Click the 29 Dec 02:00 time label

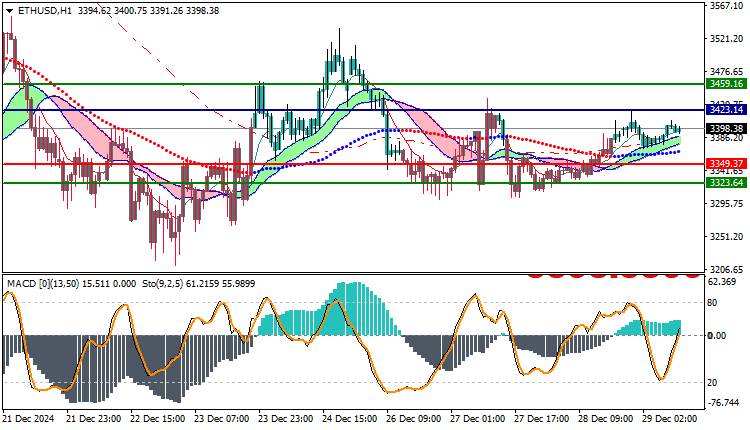click(670, 419)
